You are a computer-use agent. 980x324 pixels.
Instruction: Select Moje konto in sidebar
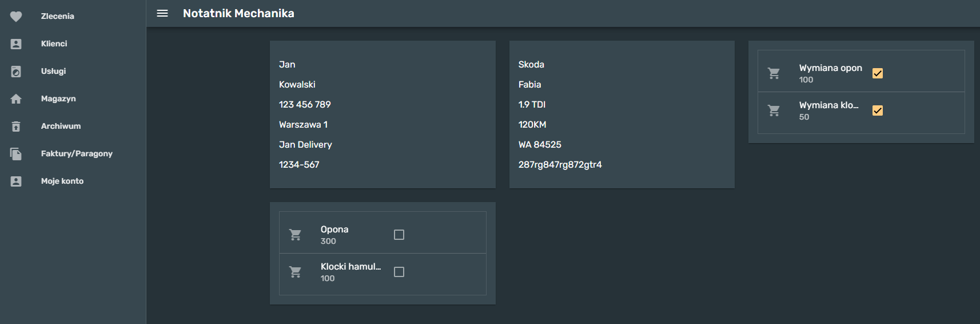point(62,181)
